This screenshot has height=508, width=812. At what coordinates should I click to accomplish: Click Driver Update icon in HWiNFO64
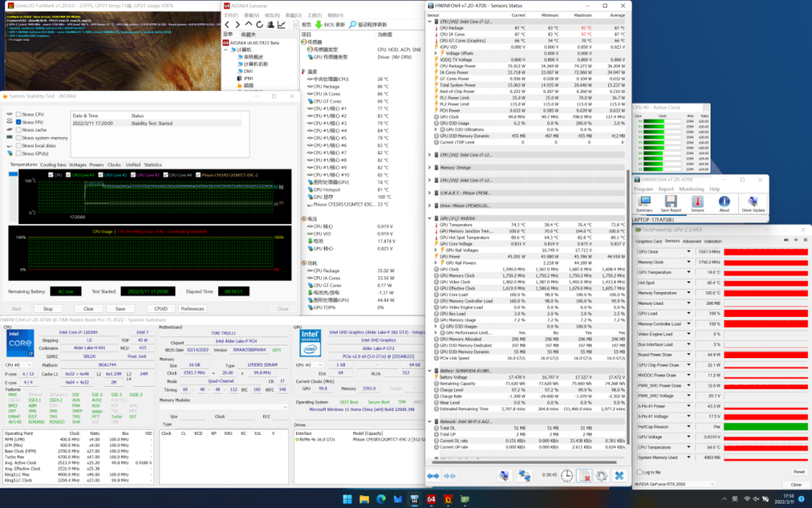point(753,204)
